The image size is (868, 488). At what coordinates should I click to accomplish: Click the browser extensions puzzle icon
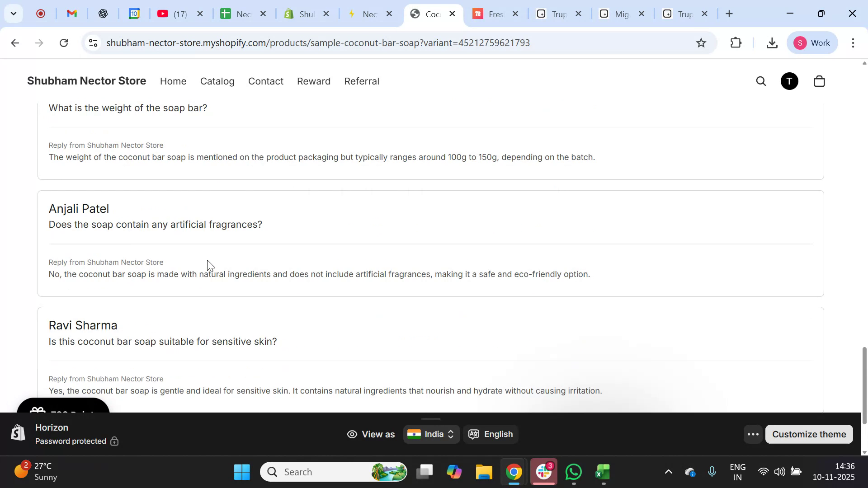(736, 42)
